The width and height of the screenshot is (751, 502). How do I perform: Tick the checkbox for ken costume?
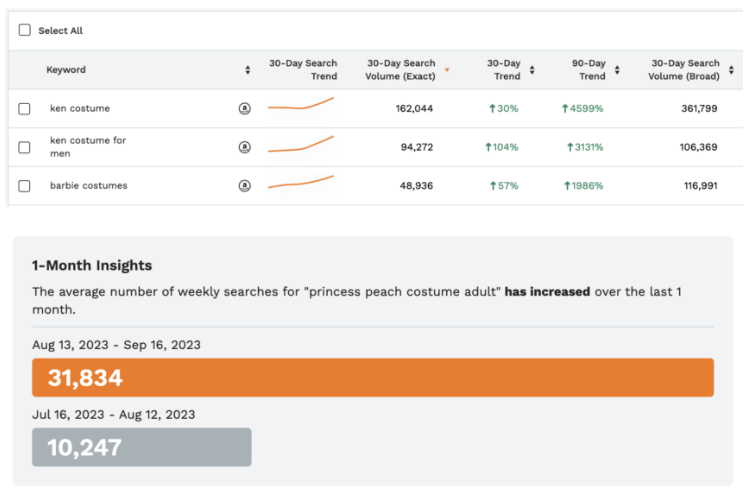coord(25,108)
